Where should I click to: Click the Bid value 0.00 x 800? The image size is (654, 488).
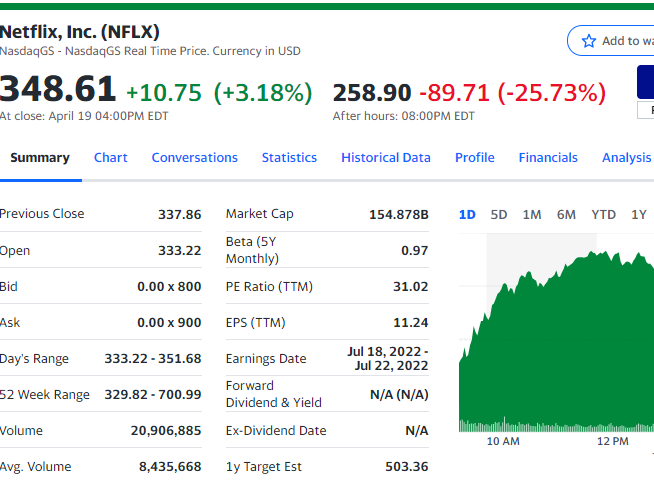[x=169, y=287]
